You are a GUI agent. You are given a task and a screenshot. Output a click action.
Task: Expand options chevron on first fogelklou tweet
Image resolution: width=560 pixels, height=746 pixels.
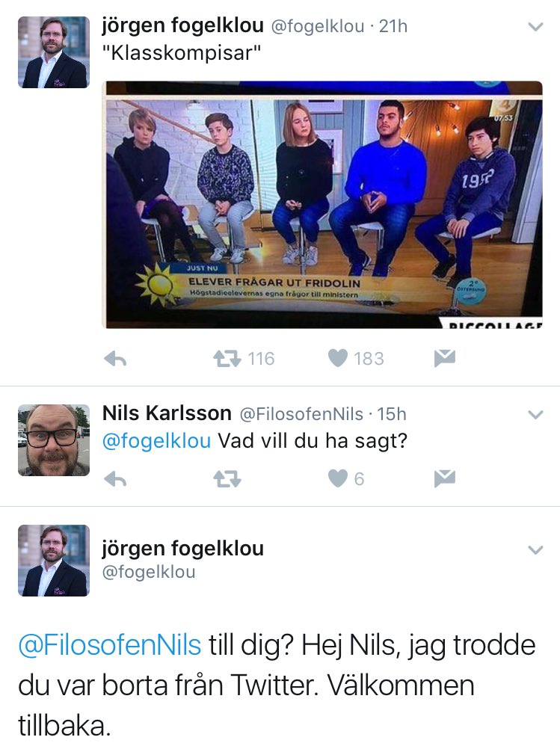pos(536,27)
